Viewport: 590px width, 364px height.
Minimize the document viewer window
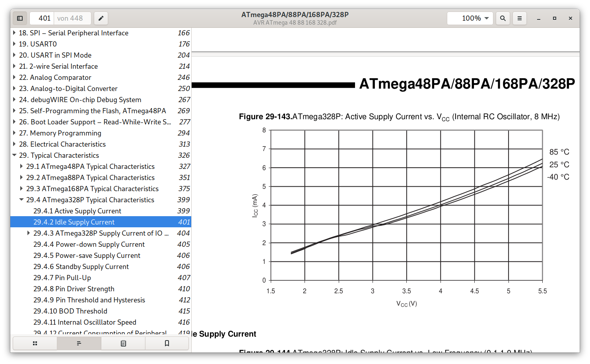(x=539, y=18)
